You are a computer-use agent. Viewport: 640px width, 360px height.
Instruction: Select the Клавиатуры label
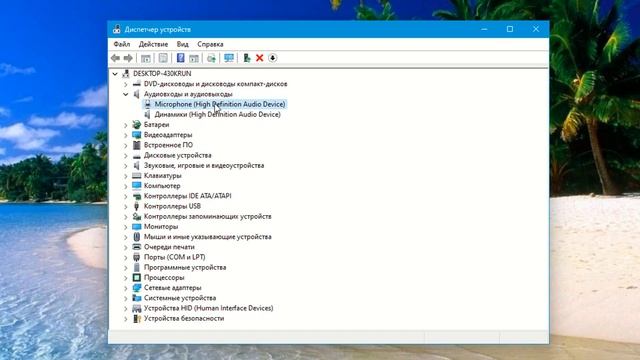point(162,176)
